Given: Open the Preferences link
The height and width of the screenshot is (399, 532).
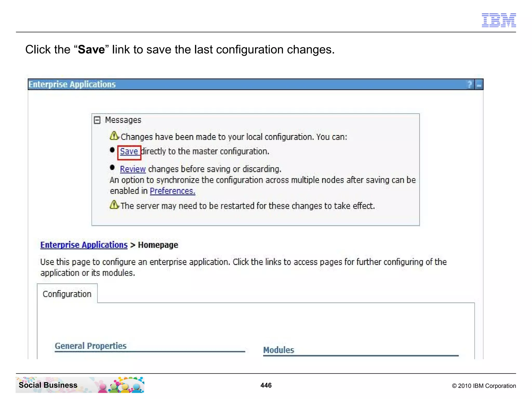Looking at the screenshot, I should [x=172, y=191].
